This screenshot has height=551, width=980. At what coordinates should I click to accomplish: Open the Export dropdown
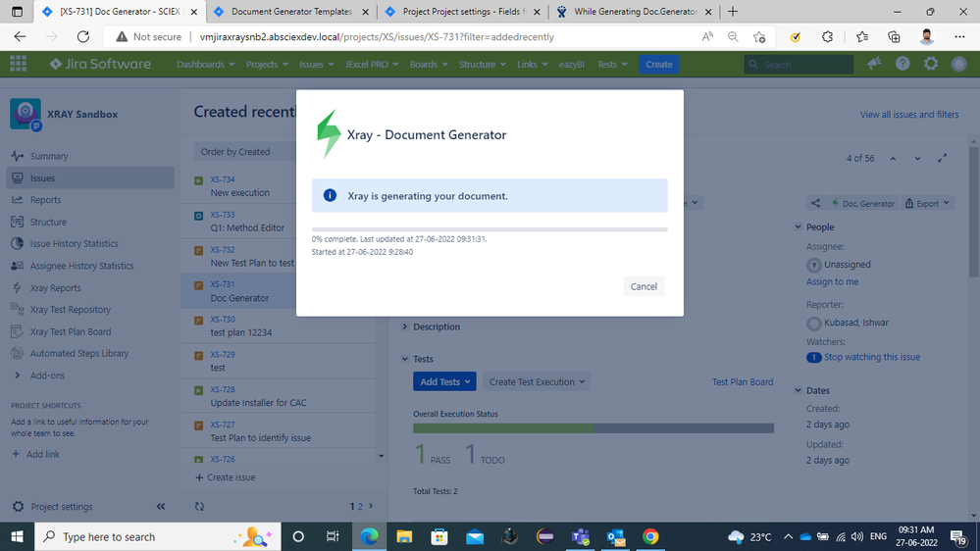927,203
